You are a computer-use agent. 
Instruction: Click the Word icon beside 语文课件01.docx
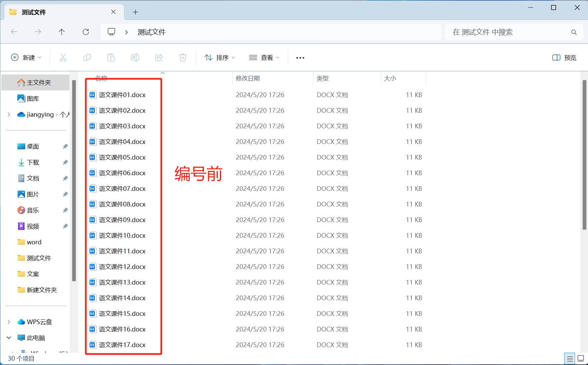point(92,94)
